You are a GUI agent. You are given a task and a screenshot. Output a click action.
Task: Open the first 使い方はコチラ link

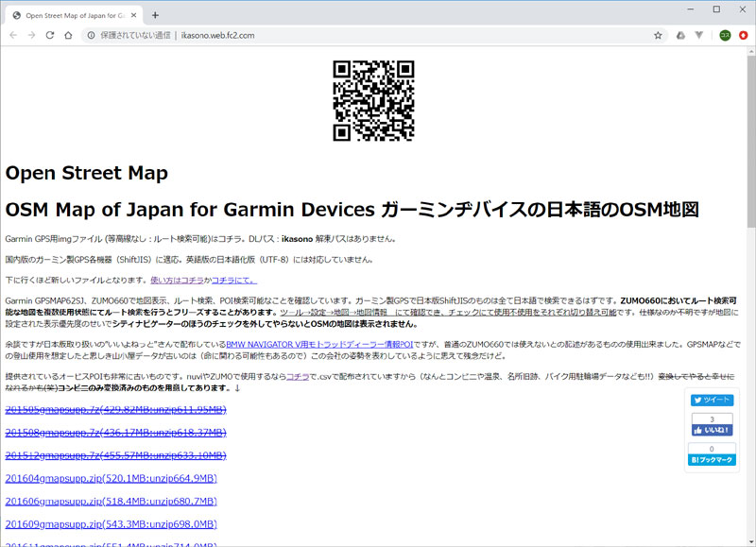click(177, 280)
